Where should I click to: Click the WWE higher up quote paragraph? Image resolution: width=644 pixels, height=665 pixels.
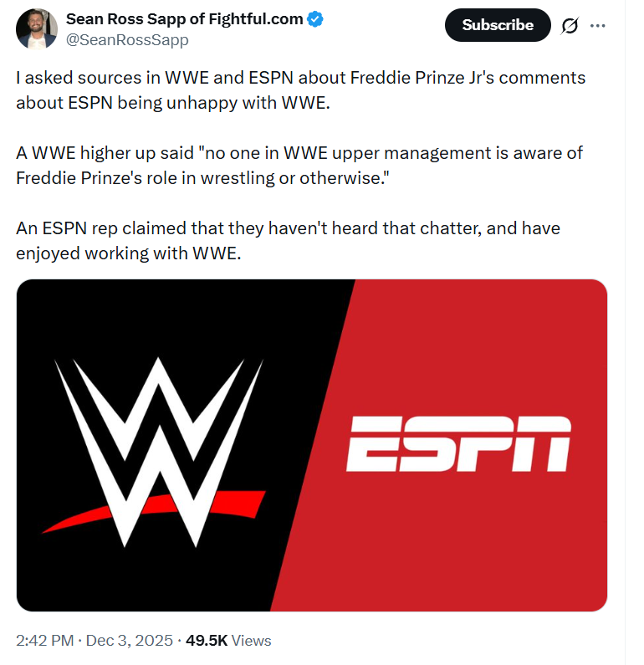(299, 166)
